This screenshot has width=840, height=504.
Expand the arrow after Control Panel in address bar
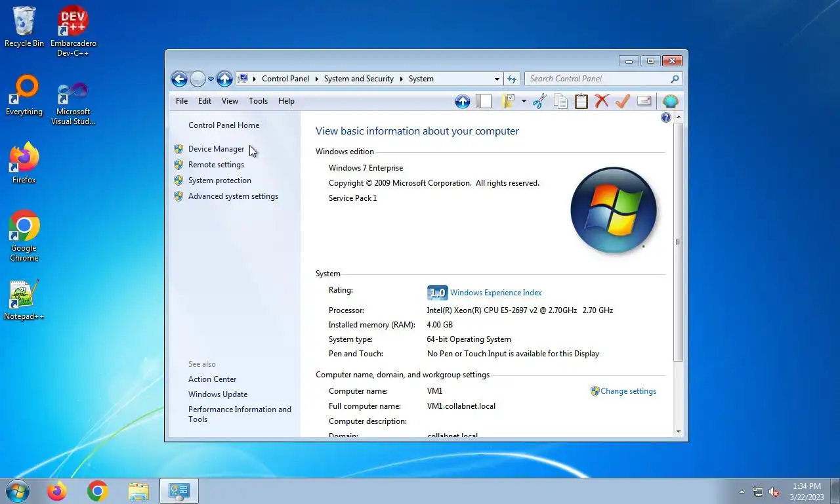(316, 79)
